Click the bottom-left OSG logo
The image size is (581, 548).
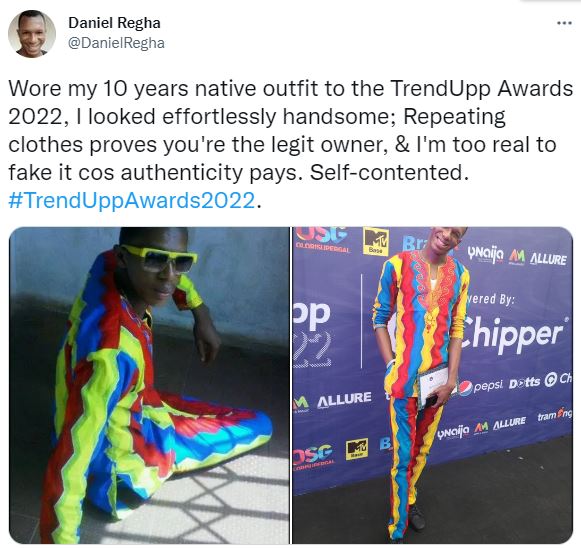tap(313, 456)
